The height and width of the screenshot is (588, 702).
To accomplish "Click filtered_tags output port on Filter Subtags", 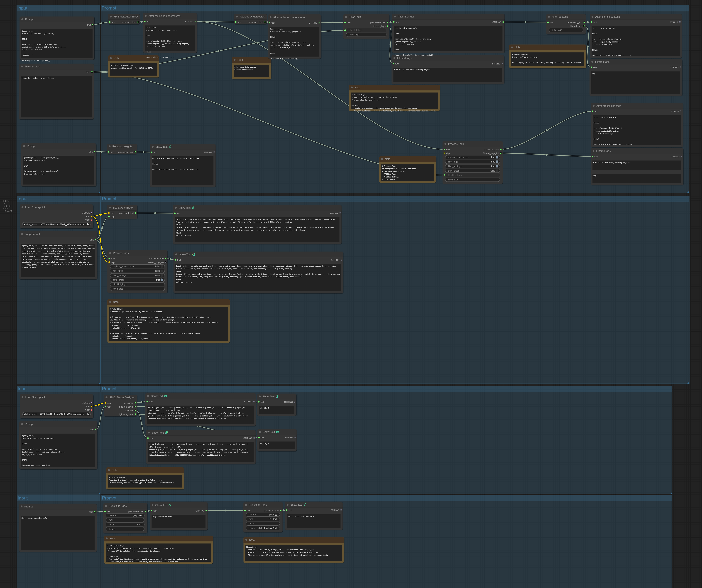I will 584,26.
